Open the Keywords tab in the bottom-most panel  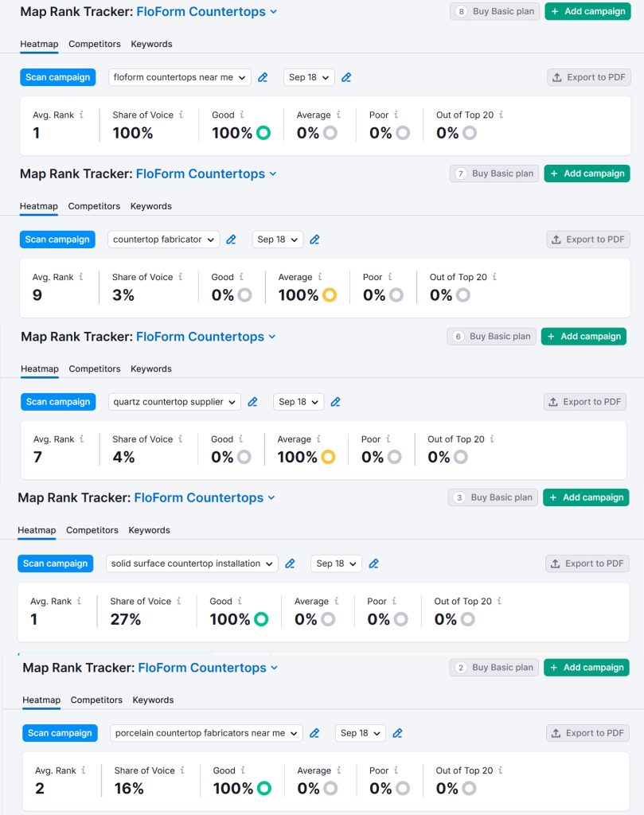point(153,700)
